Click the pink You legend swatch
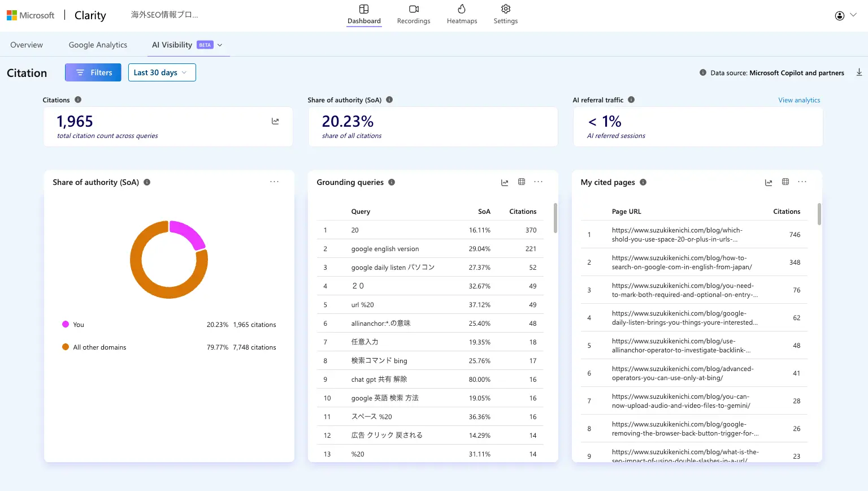 coord(66,324)
